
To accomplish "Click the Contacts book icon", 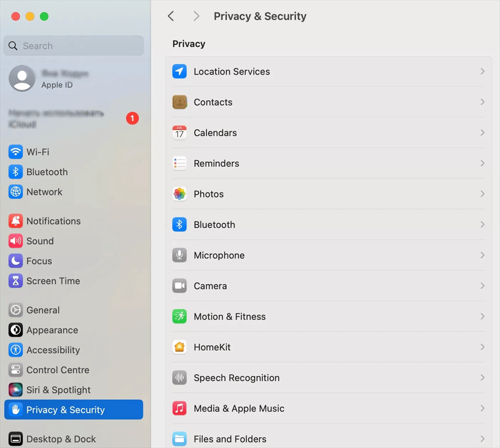I will 179,102.
